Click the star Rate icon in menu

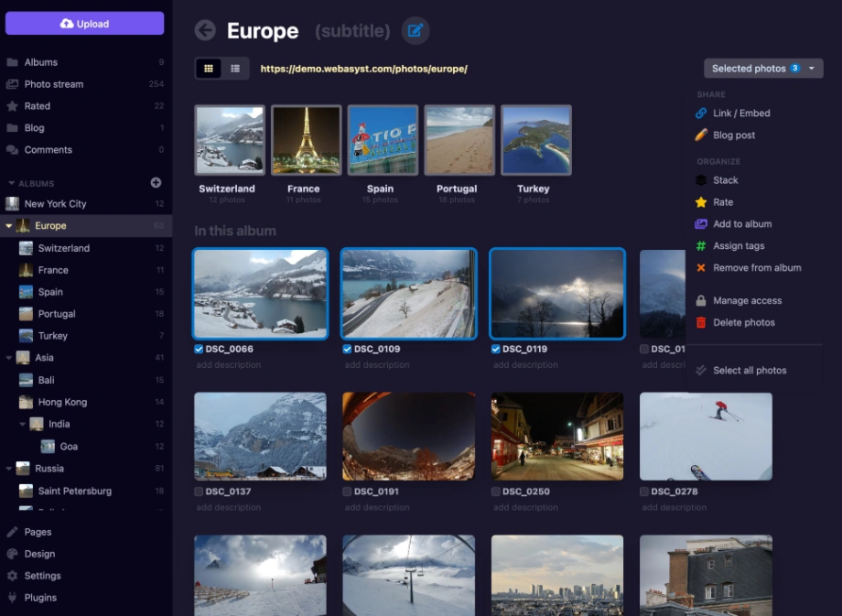tap(701, 202)
